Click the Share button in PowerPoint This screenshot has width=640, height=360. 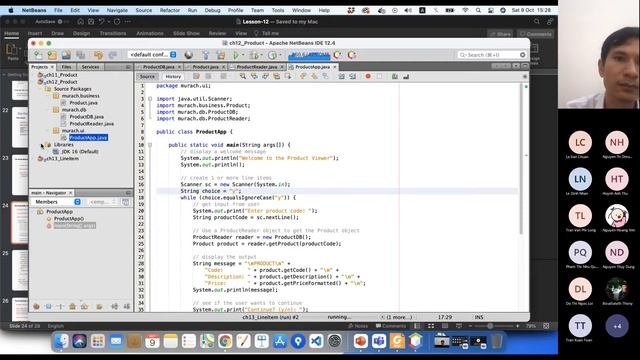pyautogui.click(x=501, y=34)
